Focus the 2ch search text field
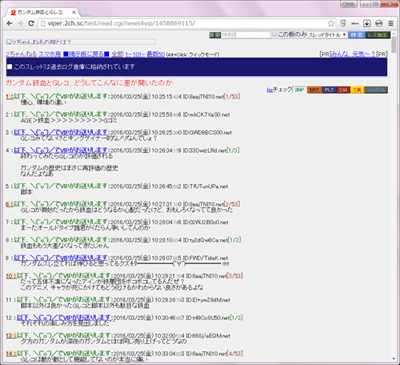This screenshot has height=365, width=400. pos(246,35)
